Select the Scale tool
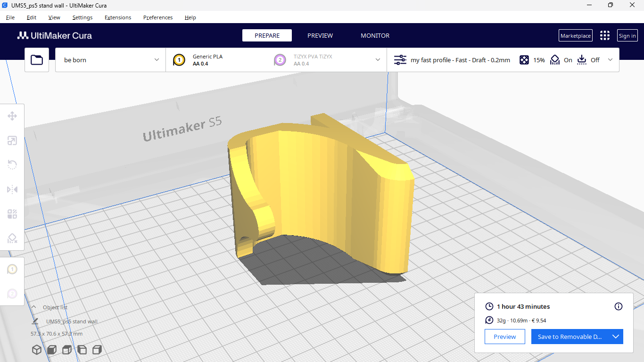The width and height of the screenshot is (644, 362). (12, 140)
